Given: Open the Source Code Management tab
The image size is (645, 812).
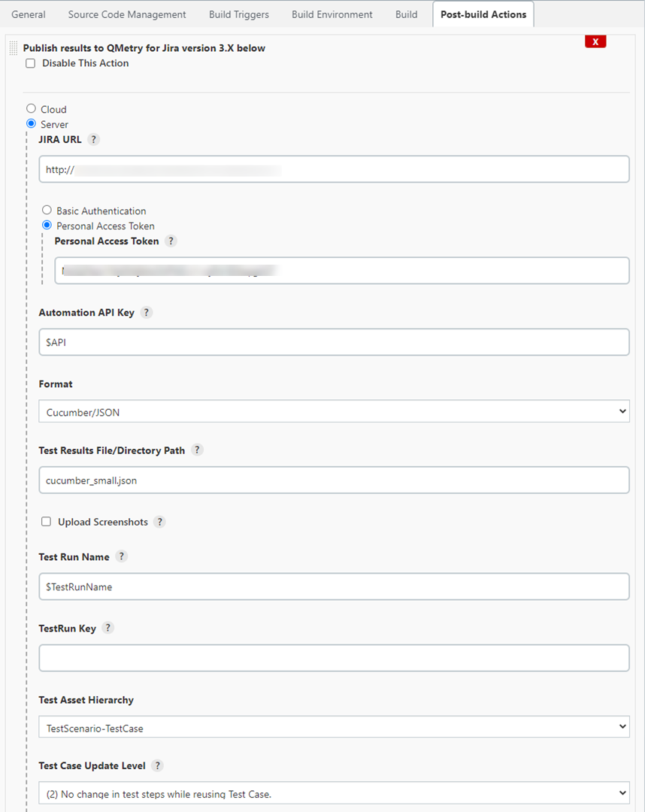Looking at the screenshot, I should click(x=126, y=14).
